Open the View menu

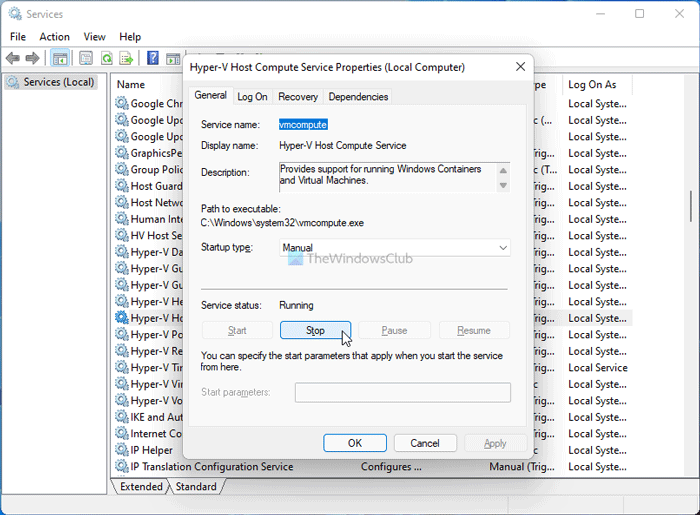[94, 37]
